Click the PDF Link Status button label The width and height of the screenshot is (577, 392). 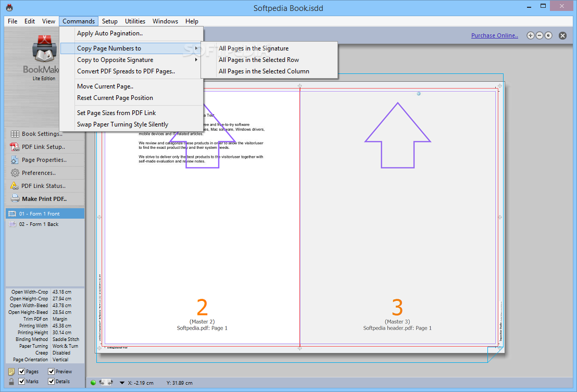pos(43,186)
